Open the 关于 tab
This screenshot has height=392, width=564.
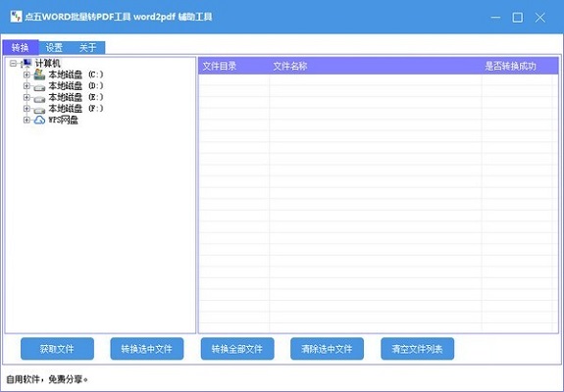click(x=87, y=47)
